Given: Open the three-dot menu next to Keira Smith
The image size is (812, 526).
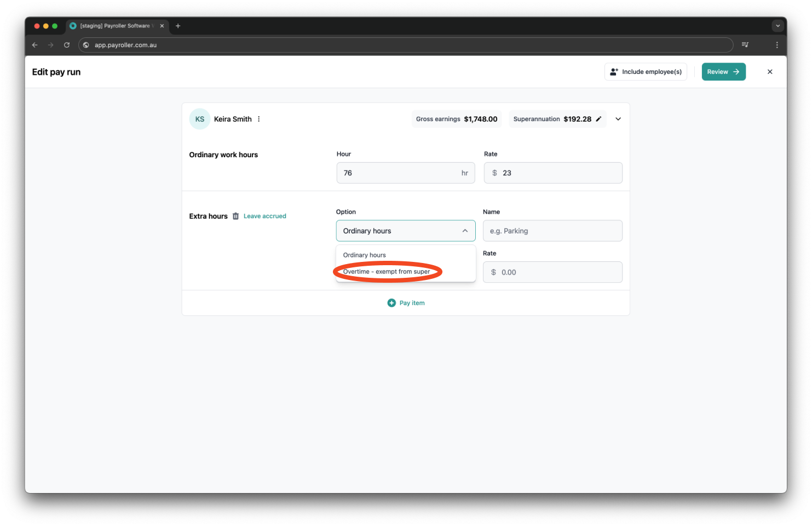Looking at the screenshot, I should tap(258, 119).
